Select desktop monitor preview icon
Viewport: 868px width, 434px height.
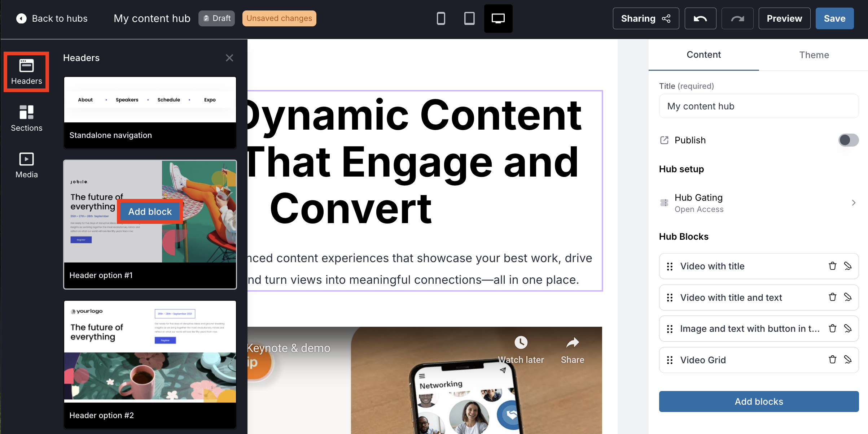[x=498, y=18]
